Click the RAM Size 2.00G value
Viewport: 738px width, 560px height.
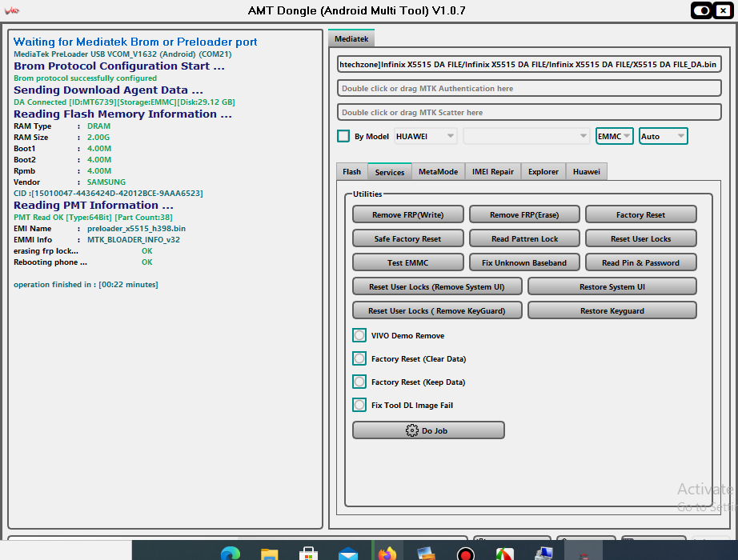pyautogui.click(x=98, y=138)
